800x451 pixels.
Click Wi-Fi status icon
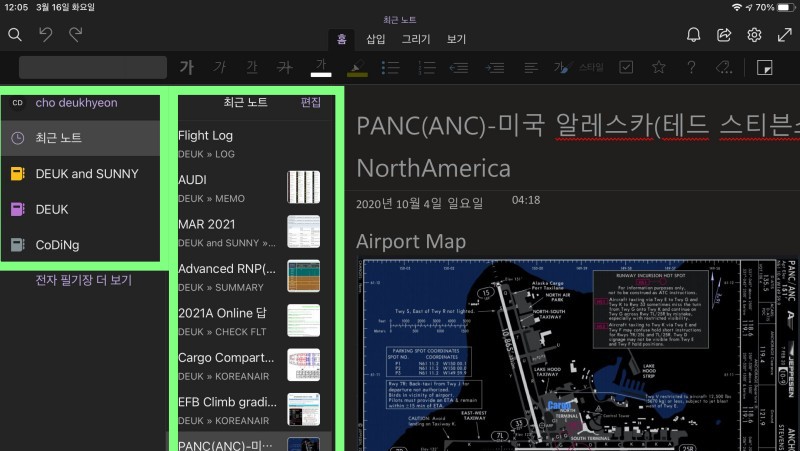[x=736, y=7]
